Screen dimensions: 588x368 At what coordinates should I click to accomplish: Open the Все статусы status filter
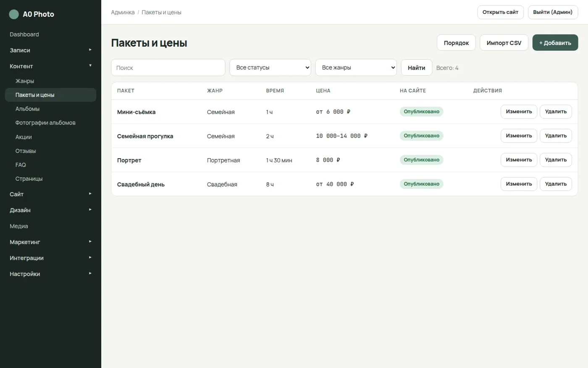click(270, 68)
